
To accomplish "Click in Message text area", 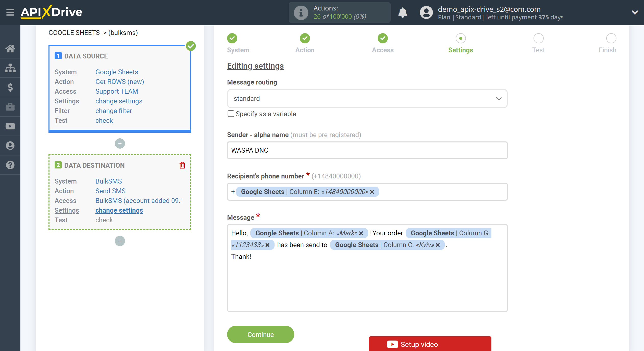I will pyautogui.click(x=367, y=268).
